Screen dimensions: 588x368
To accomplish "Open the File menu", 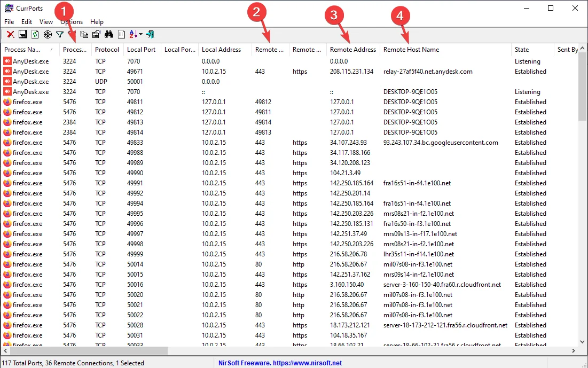I will [x=9, y=22].
